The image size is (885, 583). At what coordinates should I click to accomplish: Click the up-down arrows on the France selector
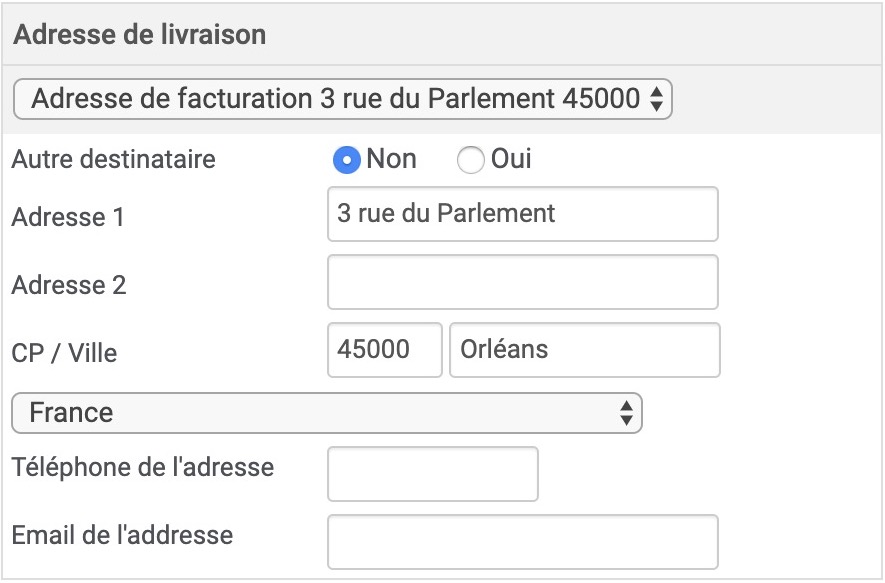pyautogui.click(x=626, y=413)
